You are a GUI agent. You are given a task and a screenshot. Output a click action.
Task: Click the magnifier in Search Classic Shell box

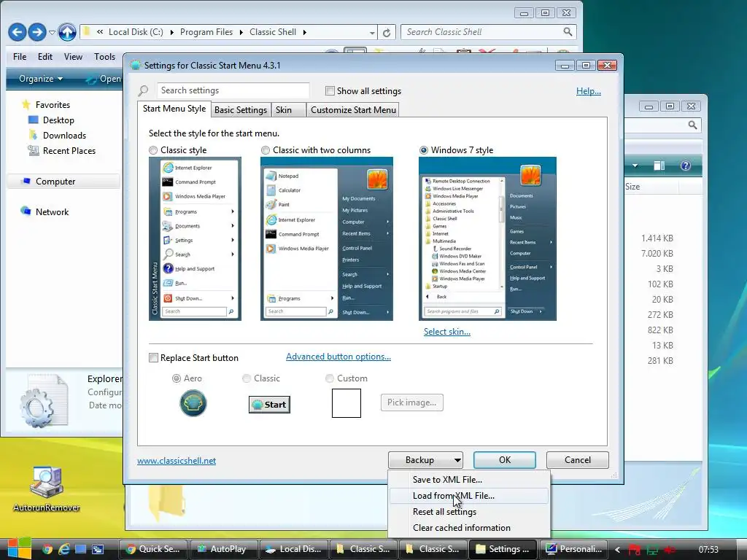coord(568,32)
